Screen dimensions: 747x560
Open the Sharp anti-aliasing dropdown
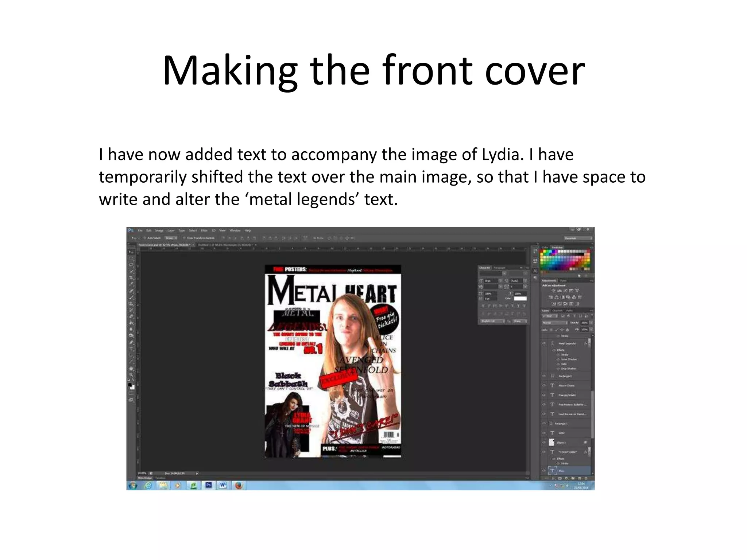pyautogui.click(x=520, y=321)
